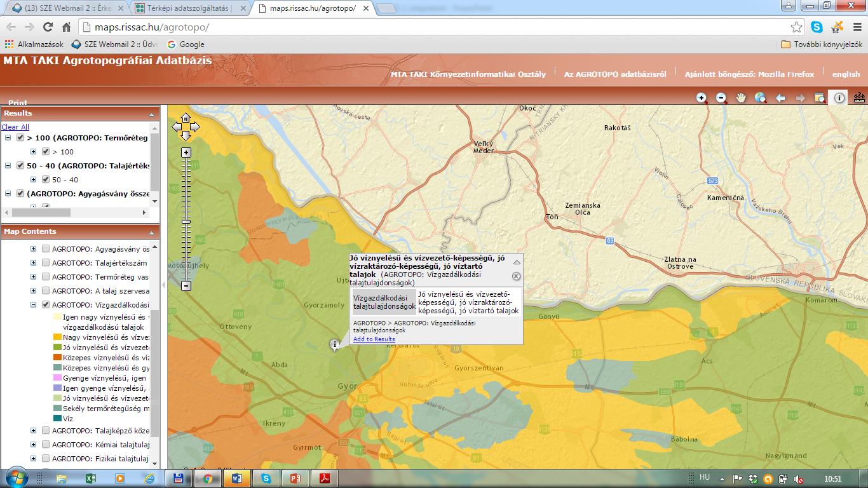Open Alkalmazások apps shortcut
This screenshot has width=868, height=488.
point(34,44)
